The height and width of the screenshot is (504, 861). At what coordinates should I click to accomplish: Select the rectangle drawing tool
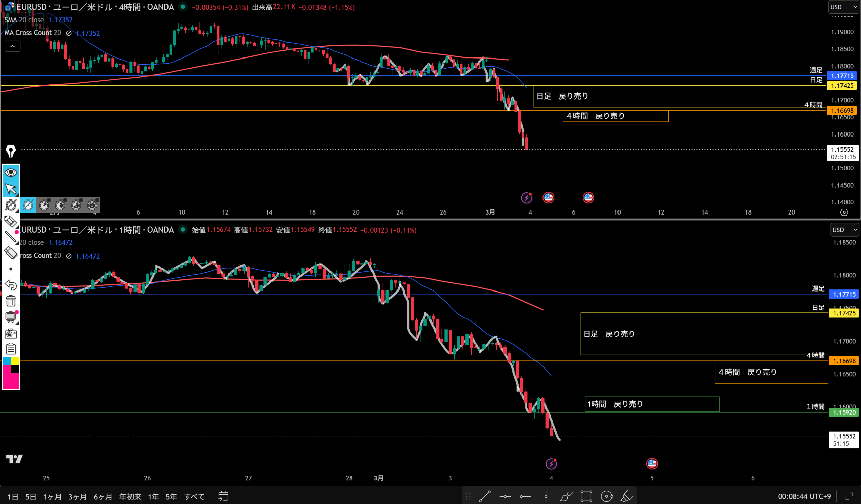pyautogui.click(x=586, y=496)
